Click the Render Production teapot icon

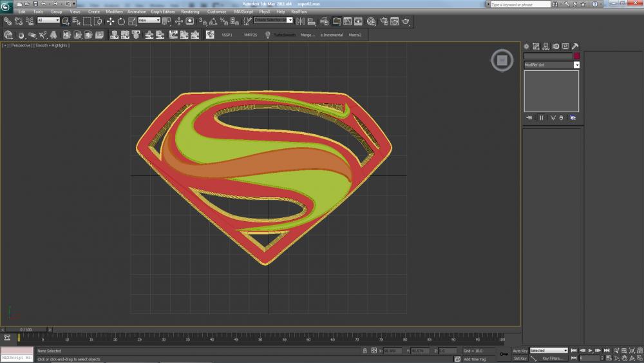pos(406,21)
